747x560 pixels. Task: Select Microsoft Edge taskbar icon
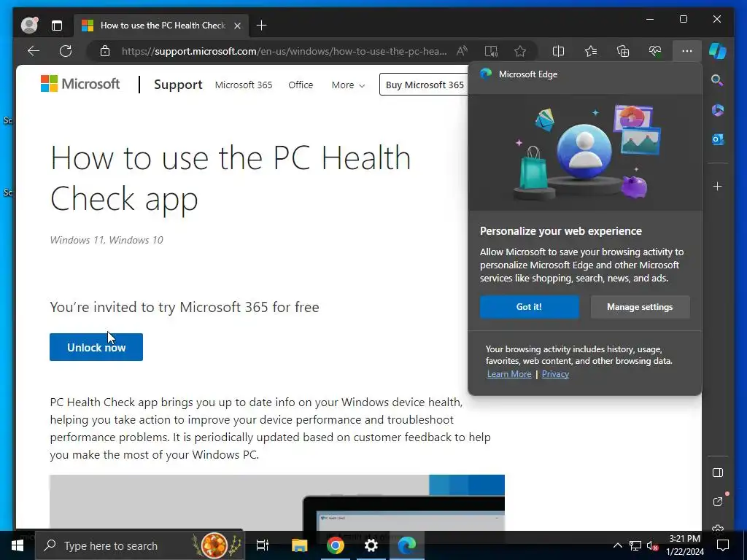[407, 545]
